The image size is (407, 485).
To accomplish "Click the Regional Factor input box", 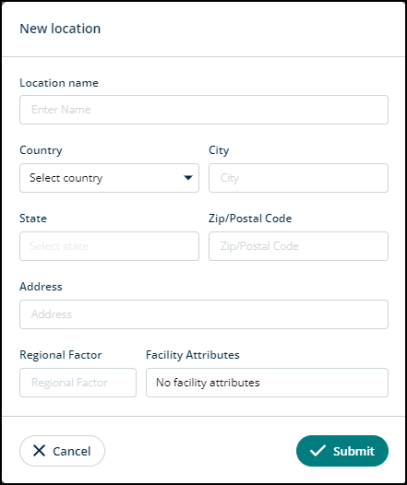I will (78, 382).
